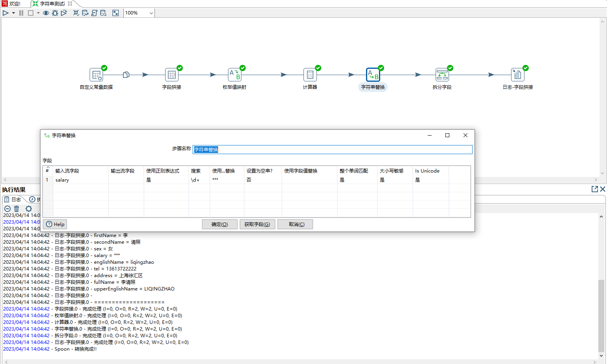The image size is (607, 364).
Task: Click the 步骤名称 input field
Action: click(332, 150)
